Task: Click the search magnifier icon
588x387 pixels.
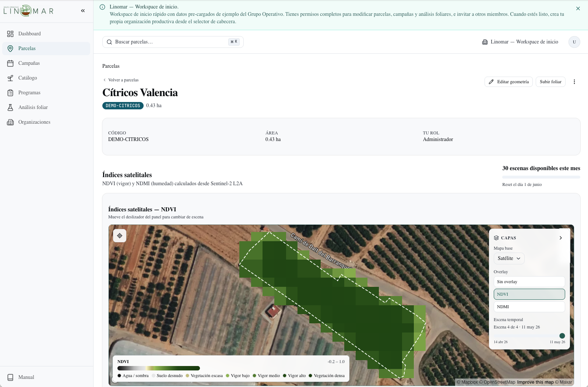Action: tap(109, 42)
